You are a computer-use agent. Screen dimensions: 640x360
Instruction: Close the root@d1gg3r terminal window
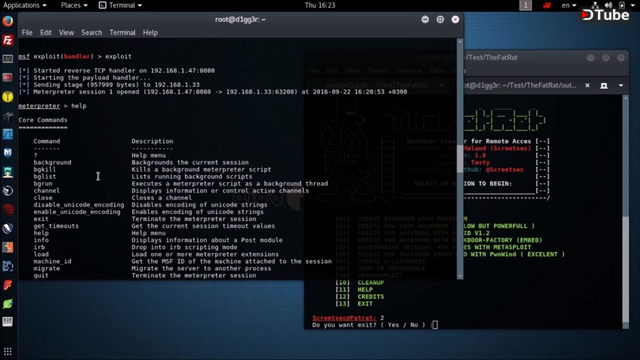(x=455, y=19)
